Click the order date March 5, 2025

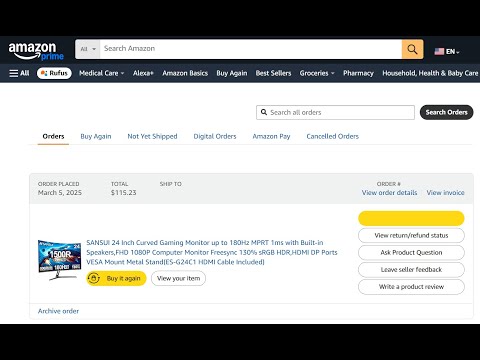pos(60,193)
